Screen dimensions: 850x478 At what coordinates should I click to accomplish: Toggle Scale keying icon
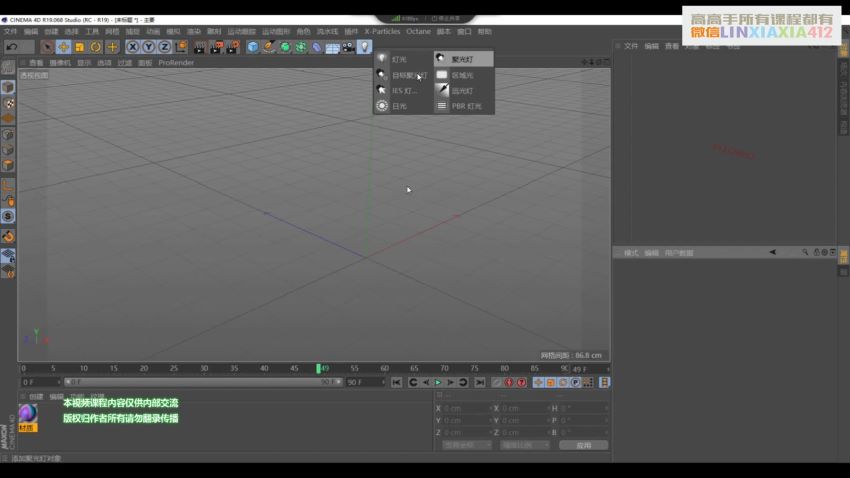pyautogui.click(x=551, y=383)
